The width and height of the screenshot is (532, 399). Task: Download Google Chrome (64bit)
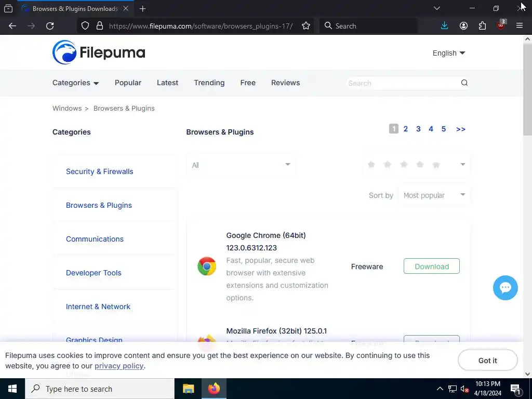(432, 267)
